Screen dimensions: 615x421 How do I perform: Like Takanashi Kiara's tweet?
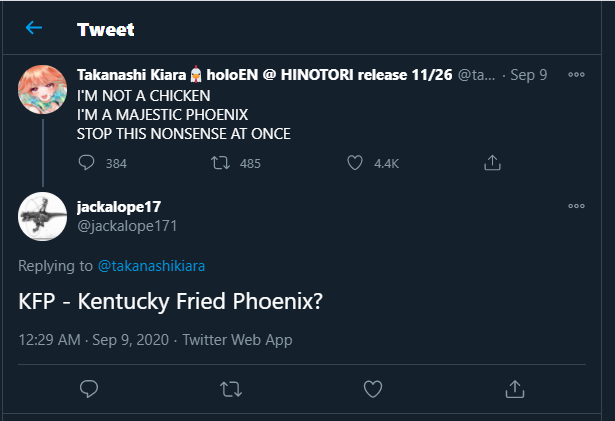[x=354, y=162]
